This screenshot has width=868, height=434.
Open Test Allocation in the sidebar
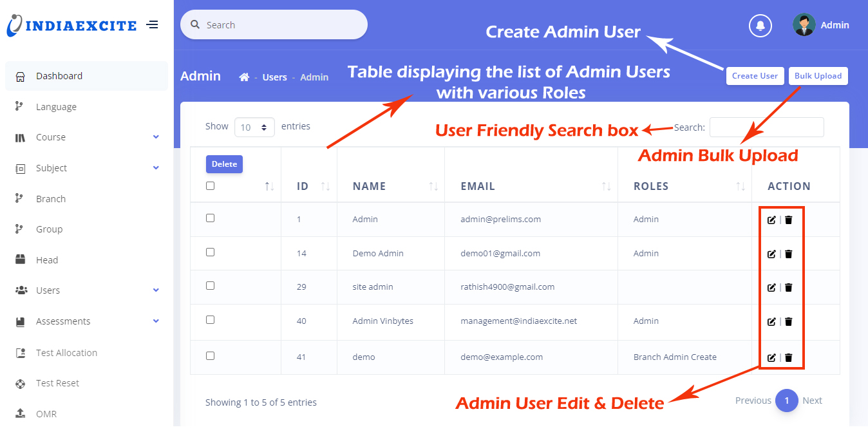66,353
